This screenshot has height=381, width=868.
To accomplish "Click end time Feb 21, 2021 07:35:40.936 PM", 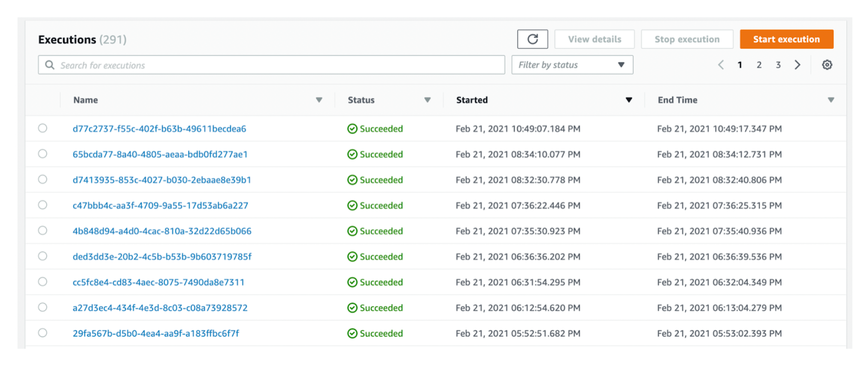I will click(719, 231).
